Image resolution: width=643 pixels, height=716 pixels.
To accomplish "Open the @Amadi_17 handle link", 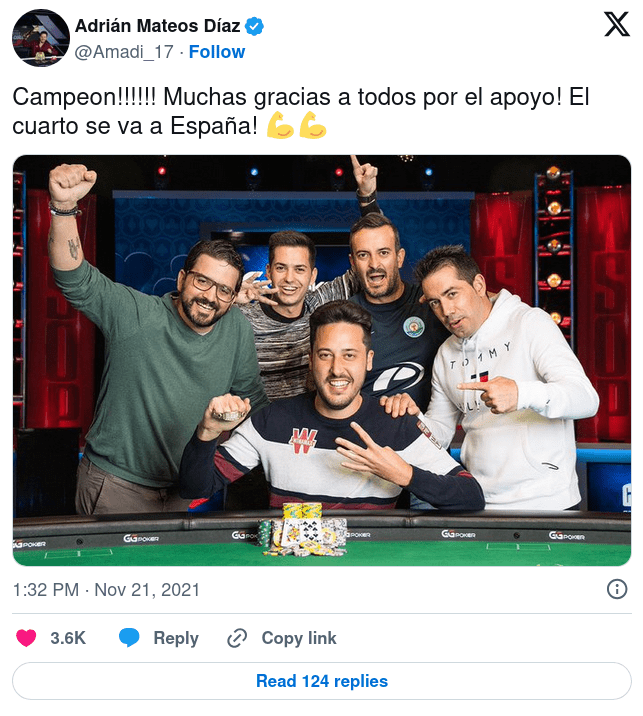I will (x=124, y=52).
